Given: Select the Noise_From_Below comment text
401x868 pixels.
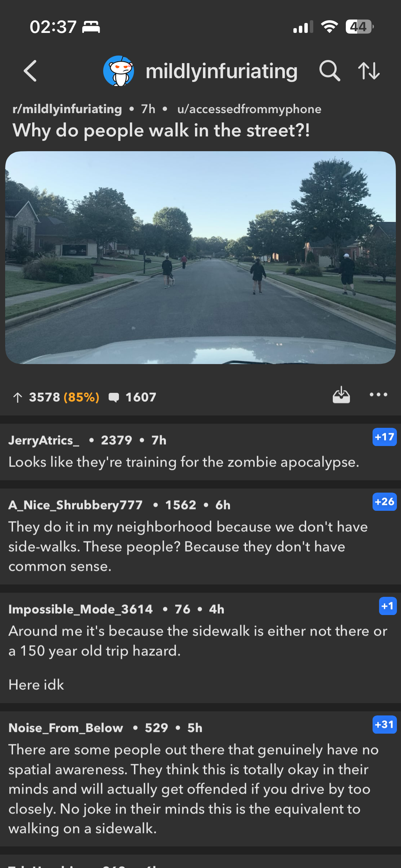Looking at the screenshot, I should click(x=193, y=789).
